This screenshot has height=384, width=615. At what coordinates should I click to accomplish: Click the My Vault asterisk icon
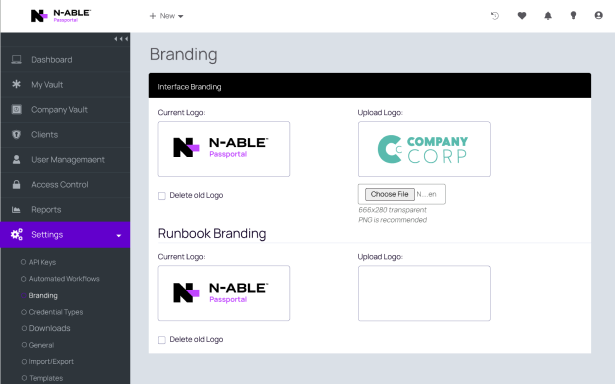coord(16,84)
